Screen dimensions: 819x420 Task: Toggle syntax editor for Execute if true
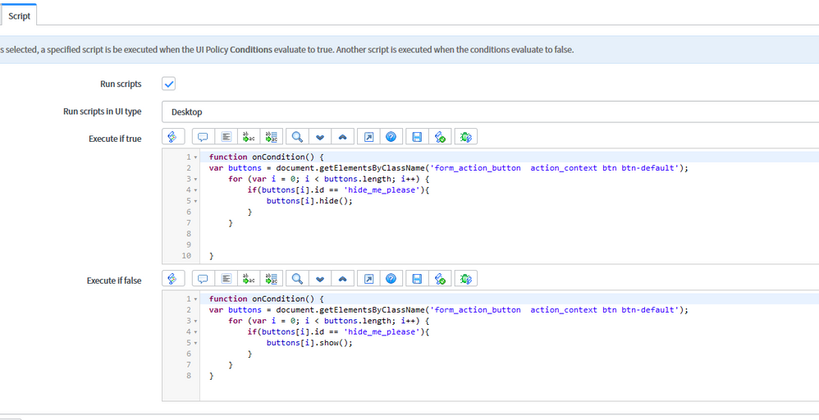[x=173, y=137]
